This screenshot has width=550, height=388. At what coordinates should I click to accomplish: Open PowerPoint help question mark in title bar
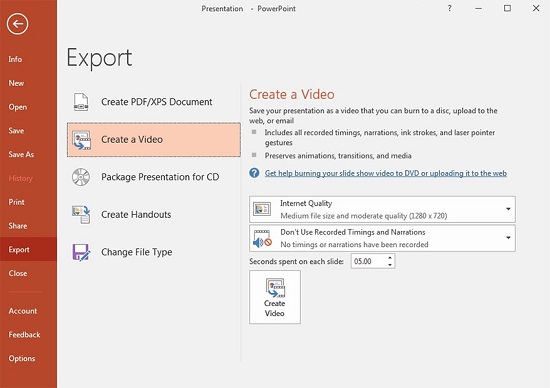click(449, 8)
